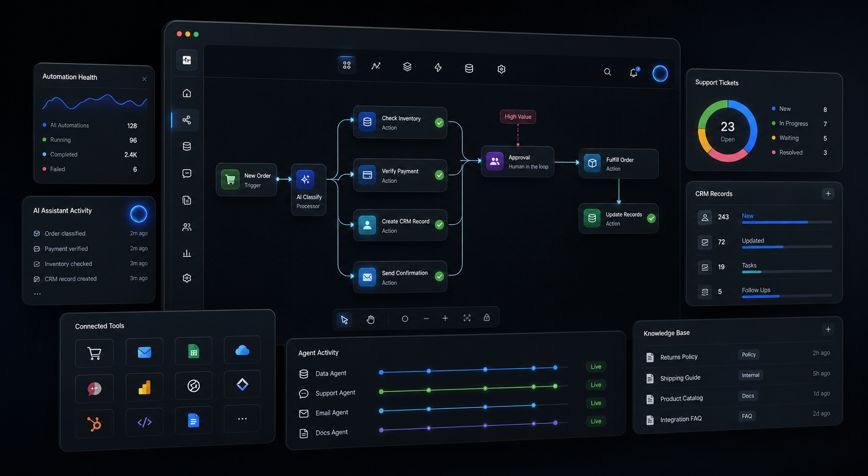Switch to the trend line chart tab
The width and height of the screenshot is (868, 476).
pos(376,66)
